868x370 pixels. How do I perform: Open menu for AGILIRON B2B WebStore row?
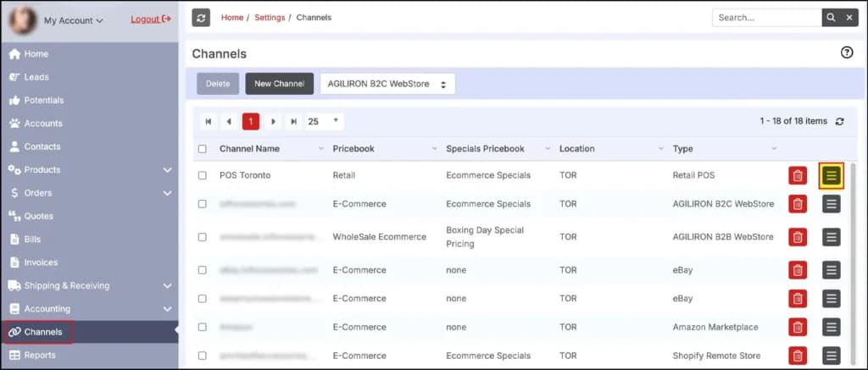[x=831, y=237]
